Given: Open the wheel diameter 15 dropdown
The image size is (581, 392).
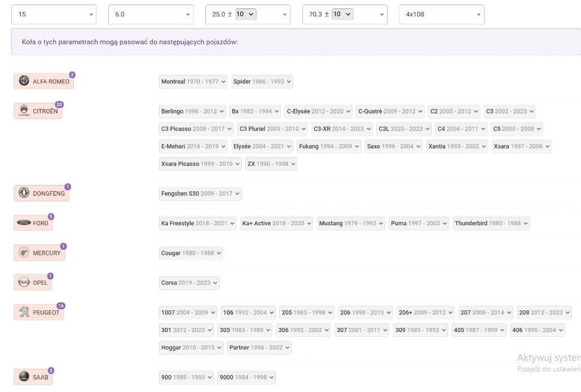Looking at the screenshot, I should (54, 14).
